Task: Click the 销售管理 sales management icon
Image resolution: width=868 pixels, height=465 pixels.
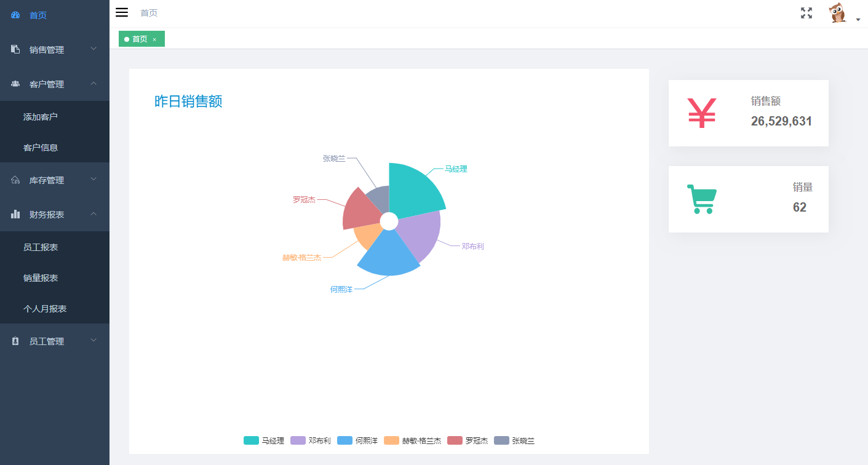Action: point(14,49)
